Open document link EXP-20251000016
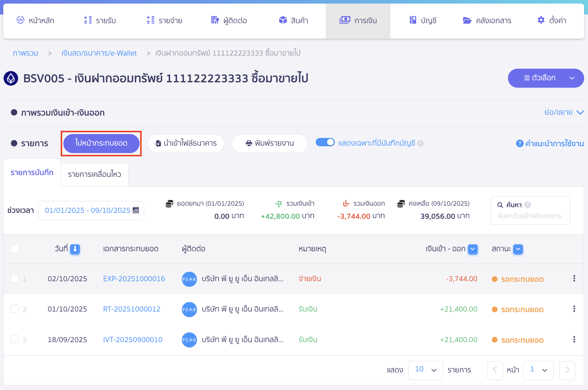The image size is (588, 390). pos(134,279)
